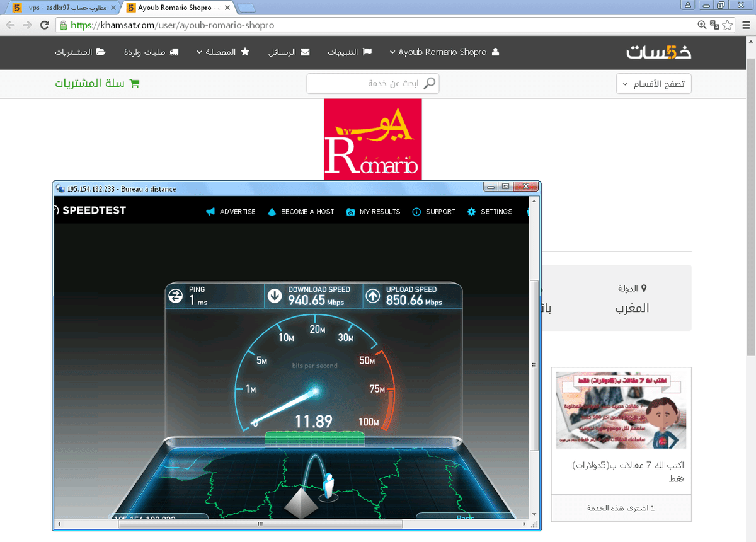Click the browser forward arrow
This screenshot has width=756, height=542.
pos(27,25)
